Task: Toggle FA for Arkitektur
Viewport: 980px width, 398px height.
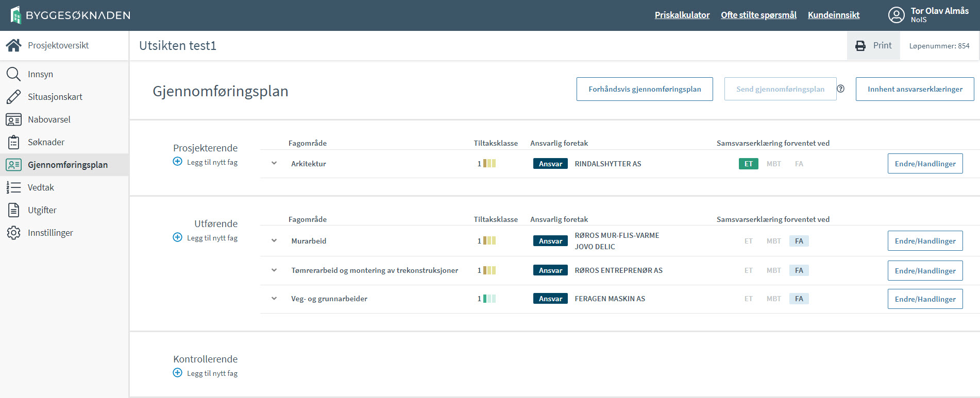Action: 799,164
